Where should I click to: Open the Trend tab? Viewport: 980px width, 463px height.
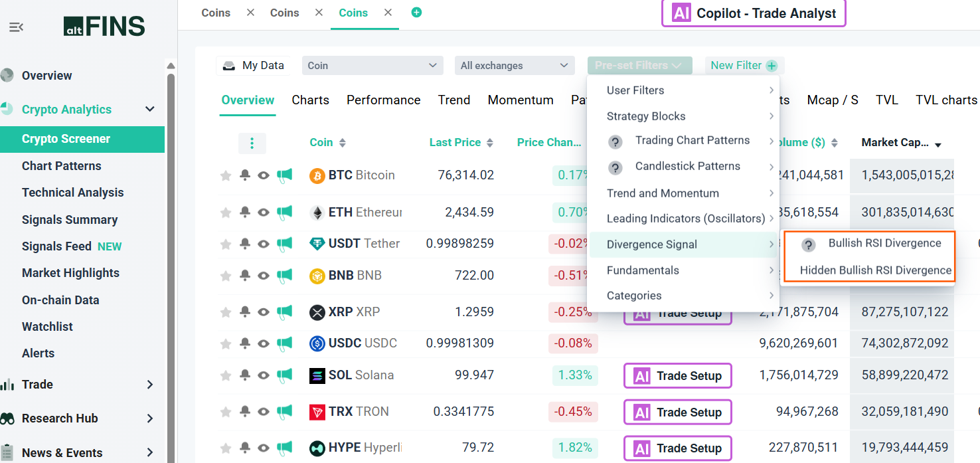coord(454,100)
